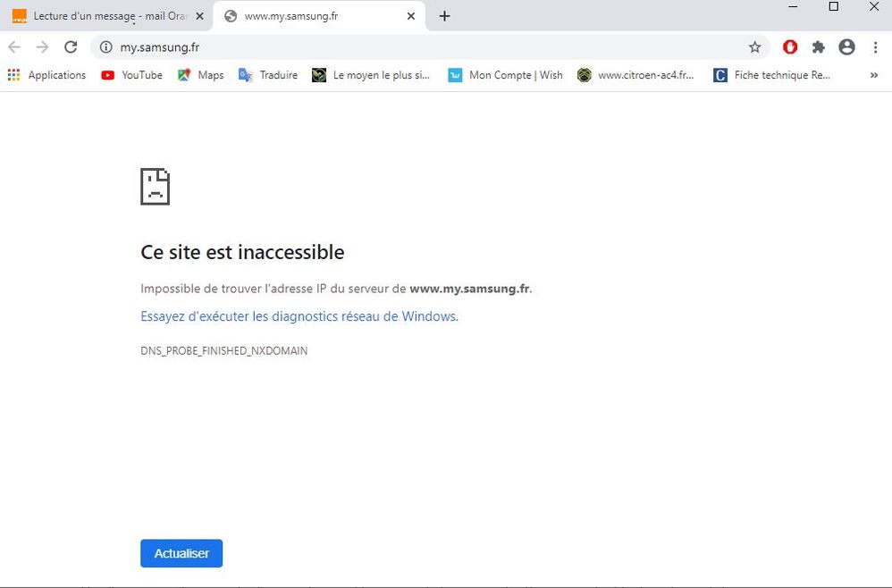This screenshot has height=588, width=892.
Task: Go forward with the right arrow
Action: click(x=43, y=47)
